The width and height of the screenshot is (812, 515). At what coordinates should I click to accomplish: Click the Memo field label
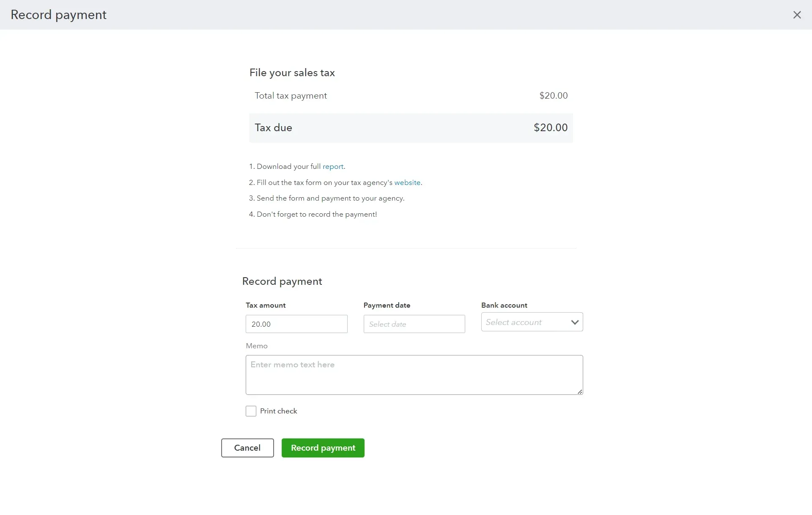pos(256,346)
